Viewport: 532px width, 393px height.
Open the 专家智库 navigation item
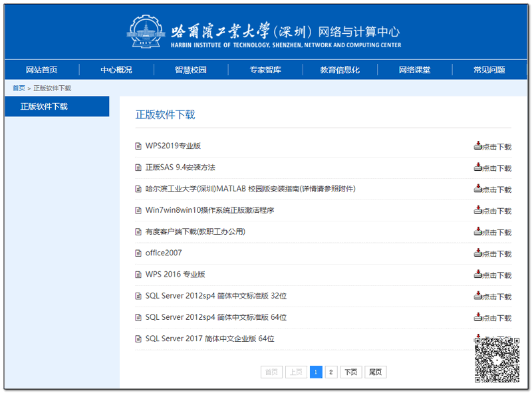(265, 70)
